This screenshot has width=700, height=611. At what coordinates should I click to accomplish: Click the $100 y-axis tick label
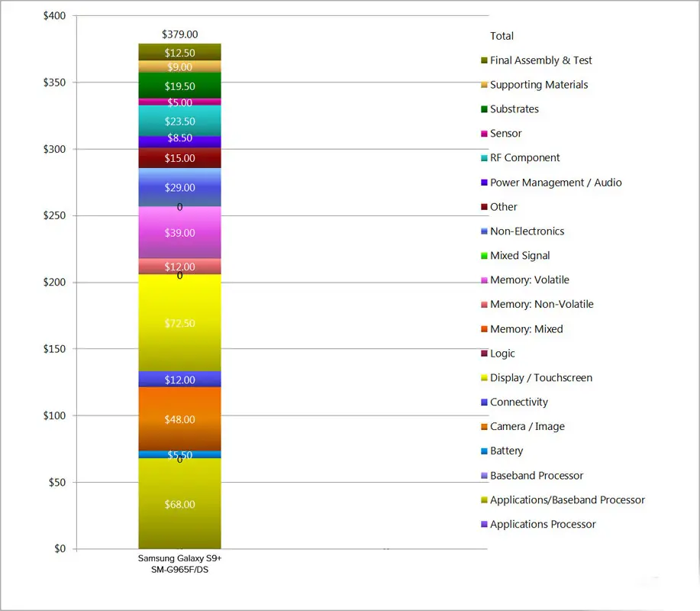coord(54,415)
